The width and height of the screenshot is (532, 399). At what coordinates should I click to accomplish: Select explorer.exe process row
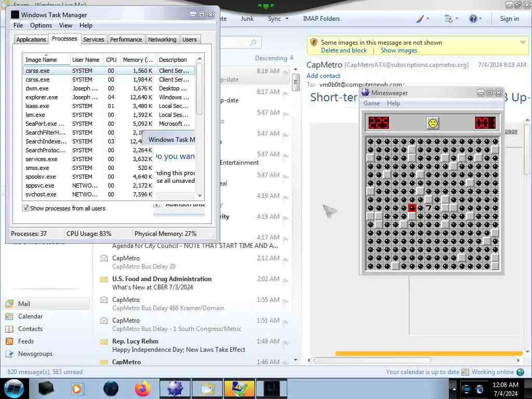109,97
